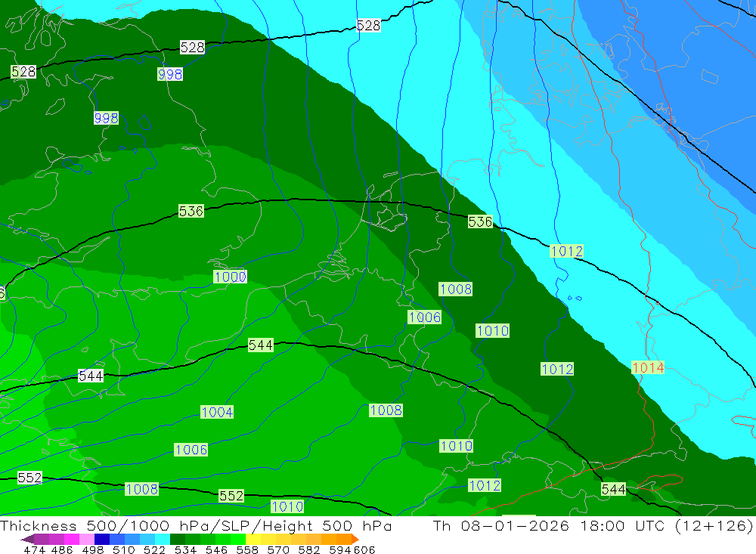Click the light pink swatch in the legend
This screenshot has height=554, width=756.
pos(87,539)
